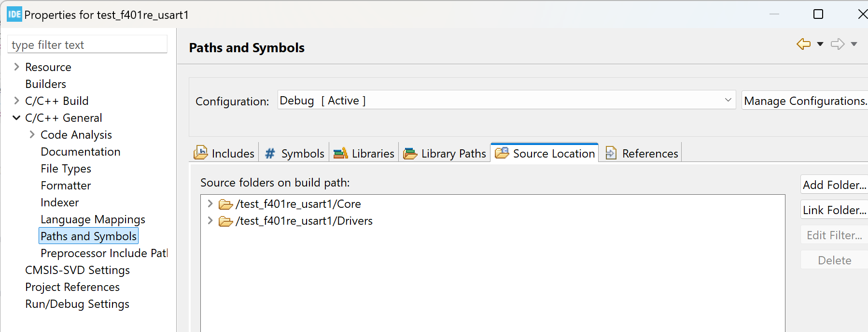Click the Libraries books icon
868x332 pixels.
pyautogui.click(x=341, y=153)
